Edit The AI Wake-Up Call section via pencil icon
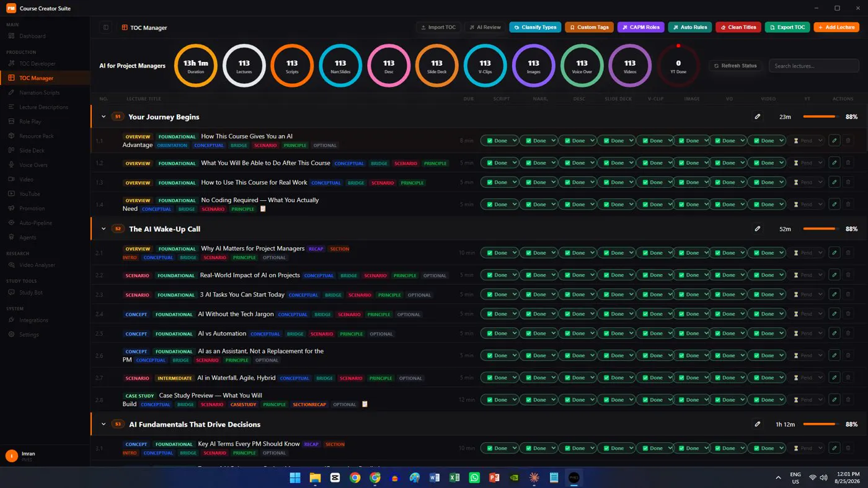Screen dimensions: 868x488 [x=757, y=229]
